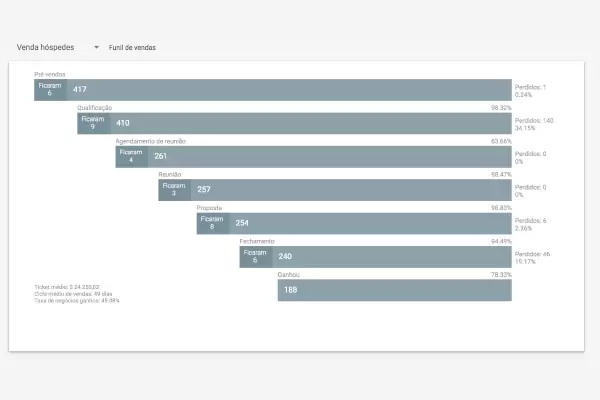Click the Ficaram 4 box in Agendamento
Viewport: 600px width, 400px height.
coord(131,157)
